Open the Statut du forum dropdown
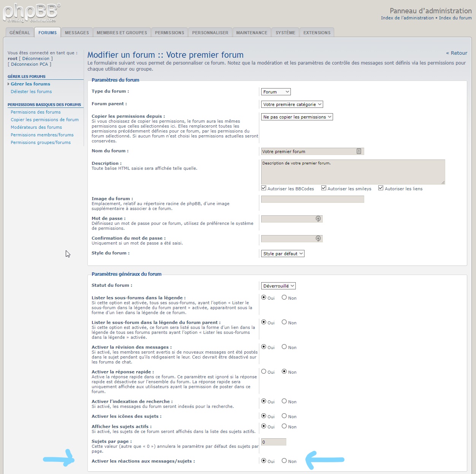 (x=278, y=286)
